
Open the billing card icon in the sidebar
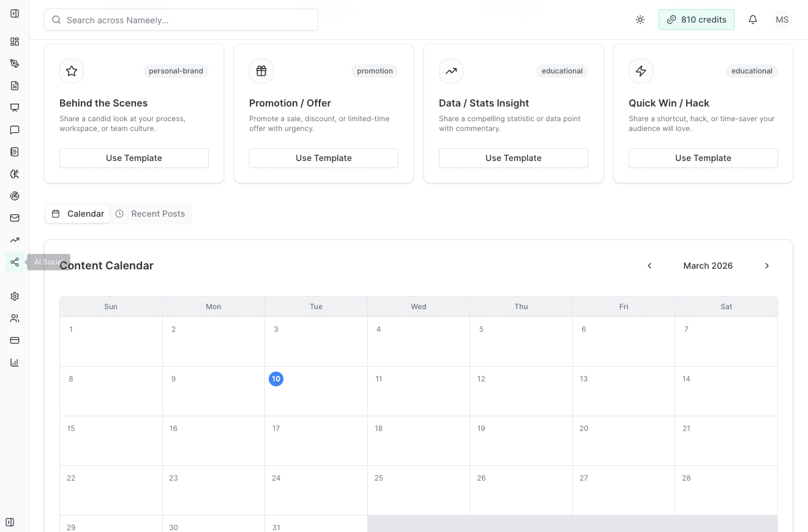click(x=14, y=340)
